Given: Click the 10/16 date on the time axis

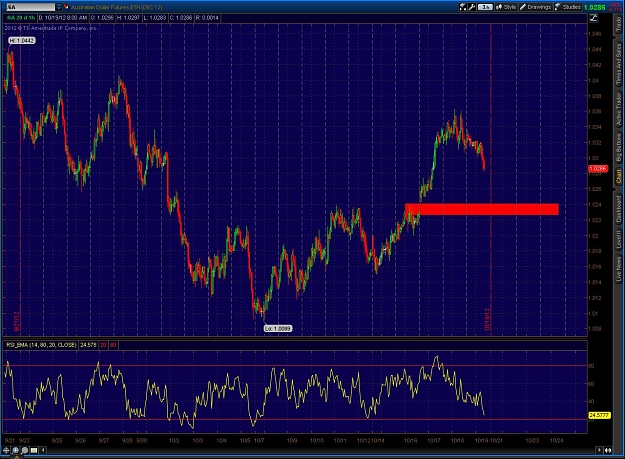Looking at the screenshot, I should click(410, 440).
